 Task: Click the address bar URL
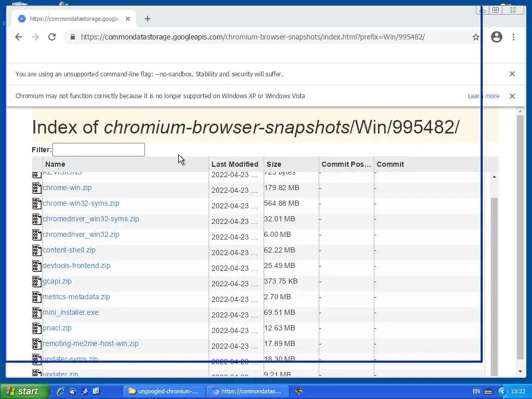[253, 37]
